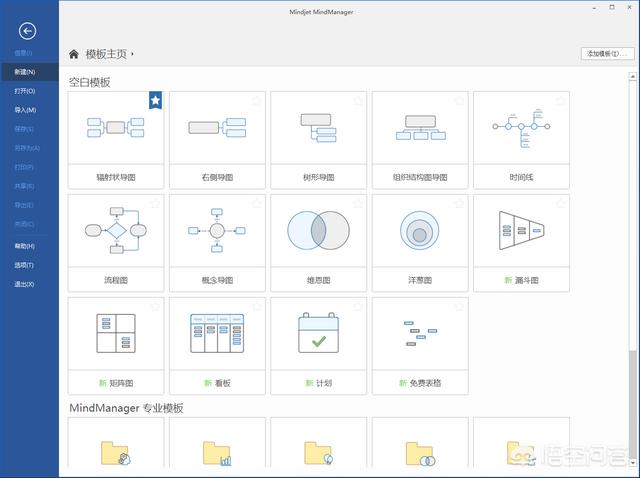Favorite the 组织结构图导图 template star
This screenshot has width=640, height=478.
[460, 100]
